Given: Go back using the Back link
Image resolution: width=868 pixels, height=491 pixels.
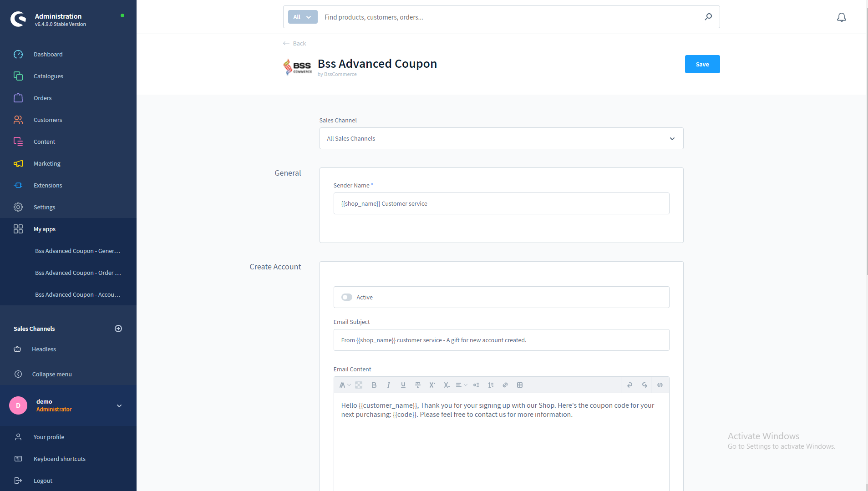Looking at the screenshot, I should pyautogui.click(x=294, y=43).
